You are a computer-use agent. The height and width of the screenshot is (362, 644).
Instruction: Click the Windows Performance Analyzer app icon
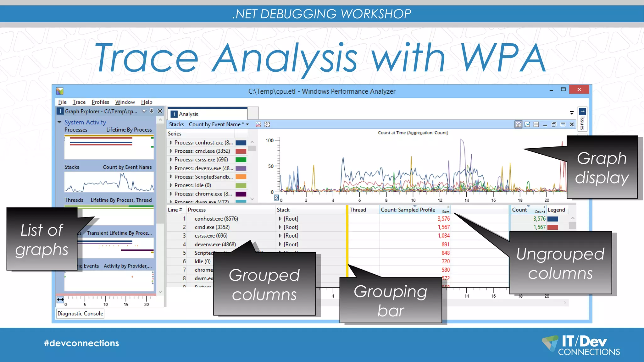coord(60,91)
